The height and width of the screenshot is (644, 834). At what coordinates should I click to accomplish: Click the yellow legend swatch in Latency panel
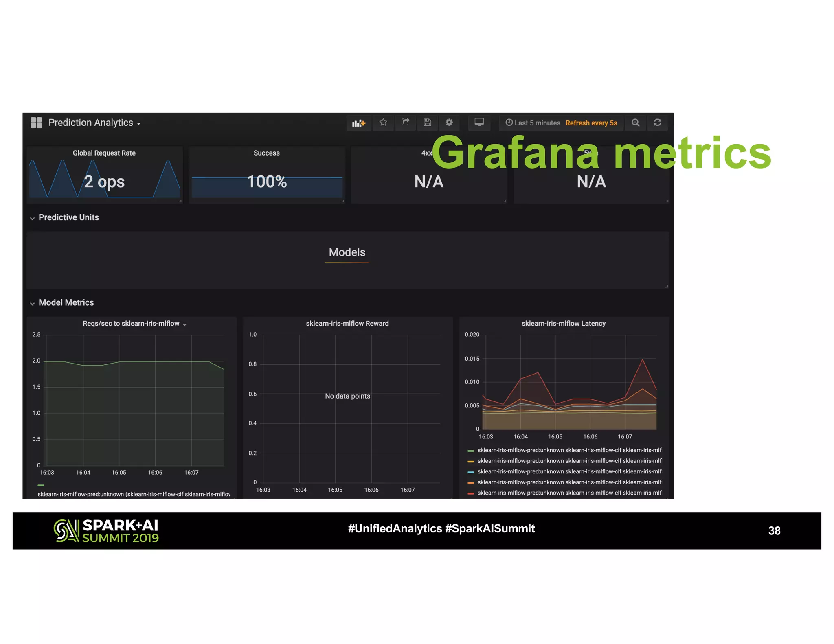471,461
